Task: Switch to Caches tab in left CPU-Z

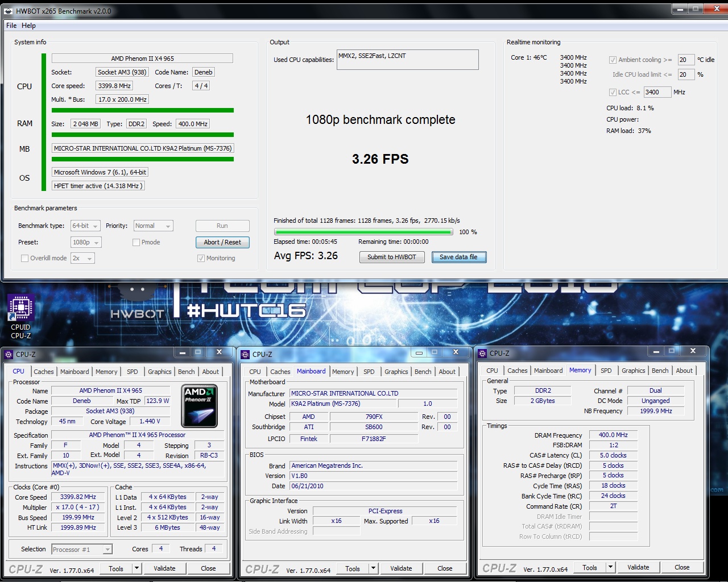Action: click(x=44, y=372)
